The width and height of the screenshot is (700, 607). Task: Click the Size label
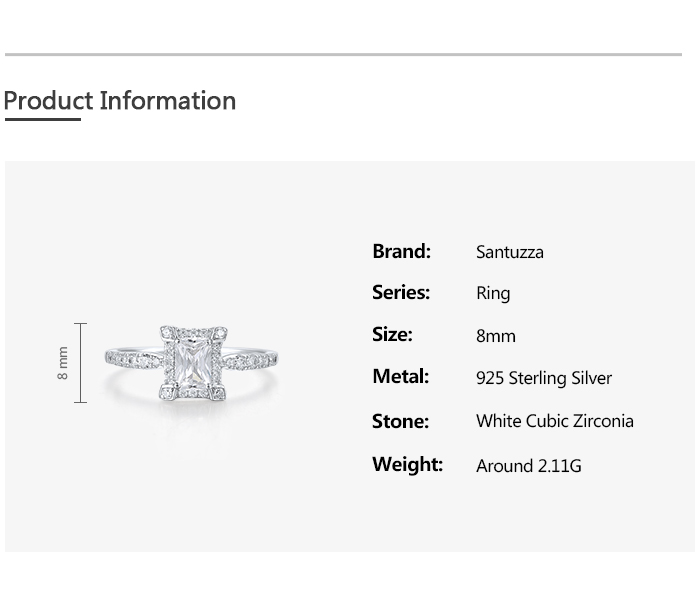click(392, 334)
